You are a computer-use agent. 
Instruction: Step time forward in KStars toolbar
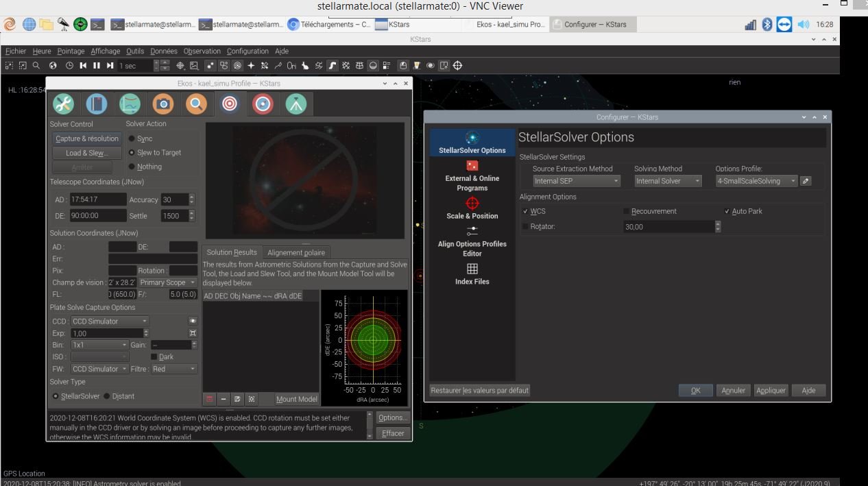pos(109,66)
